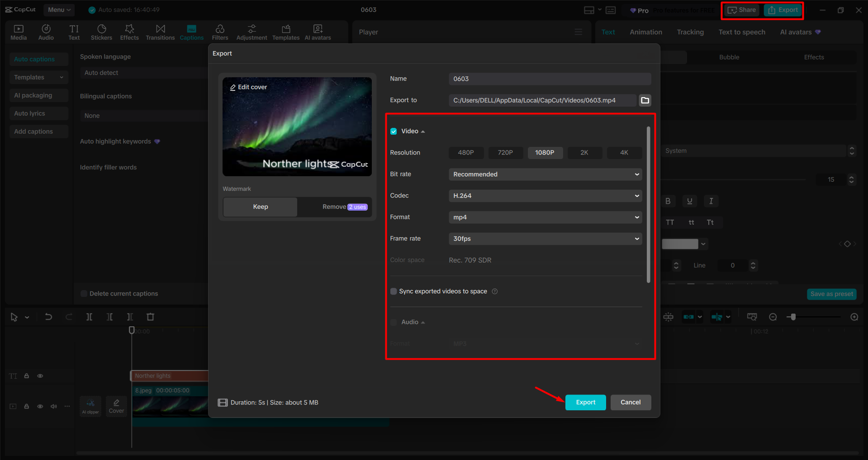Switch to the Filters panel
868x460 pixels.
pyautogui.click(x=220, y=32)
